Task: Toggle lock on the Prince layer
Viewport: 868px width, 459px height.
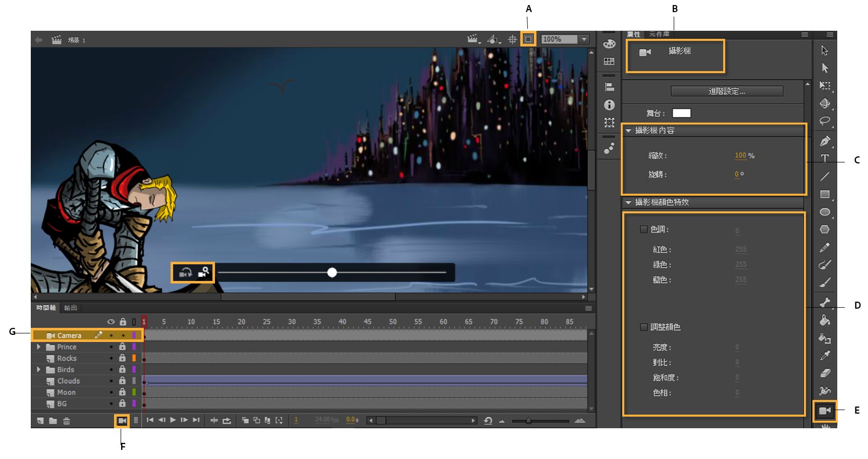Action: (x=122, y=347)
